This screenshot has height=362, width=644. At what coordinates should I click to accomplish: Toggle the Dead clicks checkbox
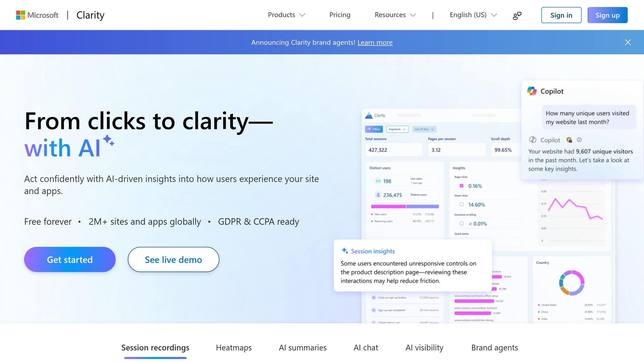pyautogui.click(x=461, y=204)
